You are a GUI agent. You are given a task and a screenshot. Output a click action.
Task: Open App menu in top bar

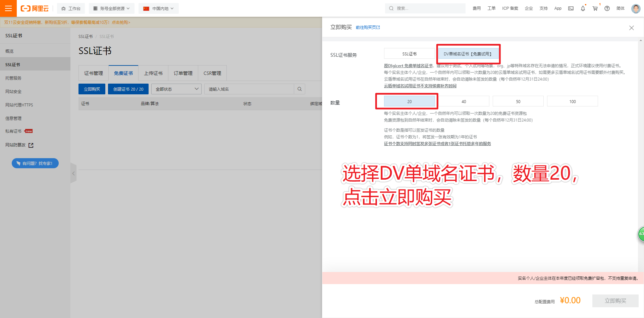click(x=558, y=8)
